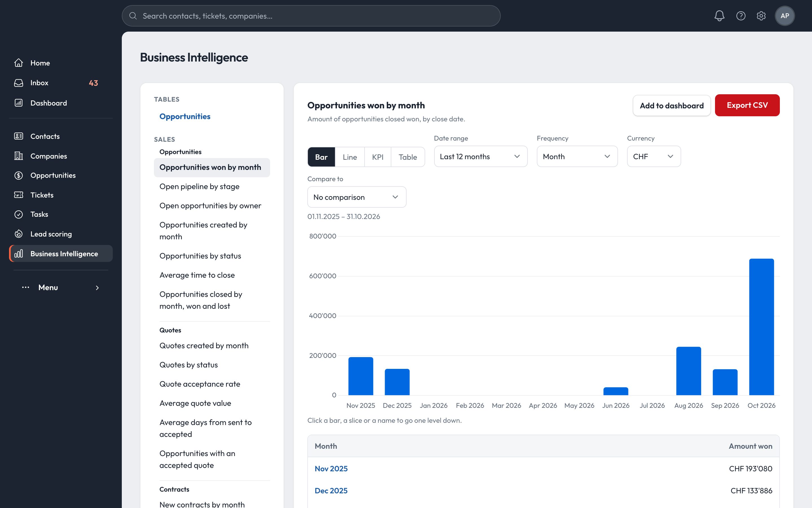Screen dimensions: 812x508
Task: Click the three-dots Menu icon
Action: coord(25,287)
